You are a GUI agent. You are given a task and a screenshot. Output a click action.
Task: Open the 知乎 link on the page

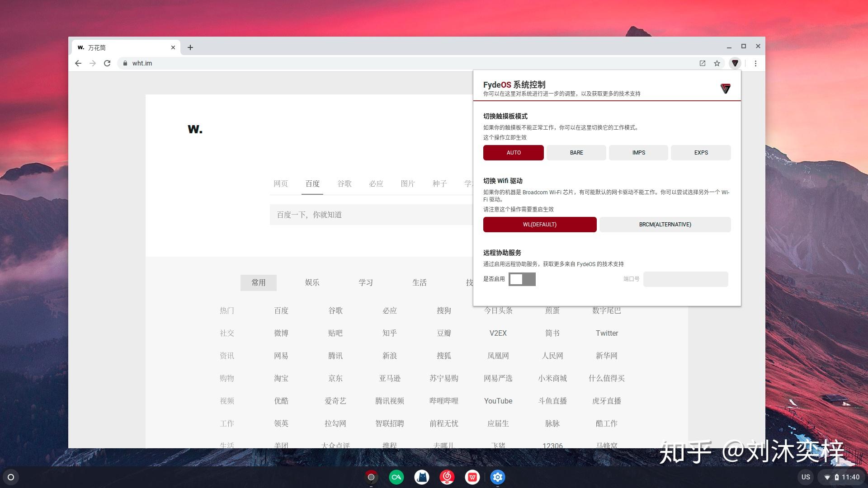[x=390, y=333]
